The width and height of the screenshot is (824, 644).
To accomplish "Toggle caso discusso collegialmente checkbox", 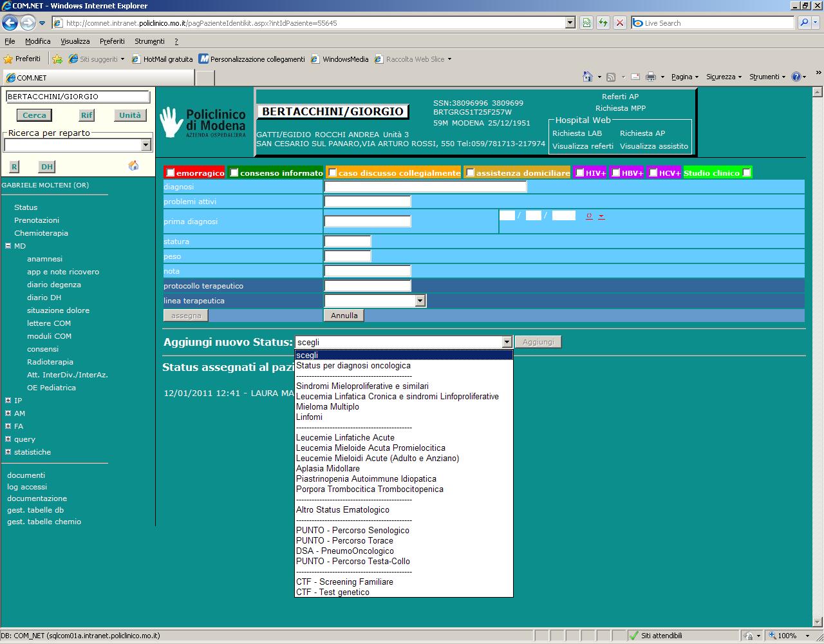I will pyautogui.click(x=332, y=173).
